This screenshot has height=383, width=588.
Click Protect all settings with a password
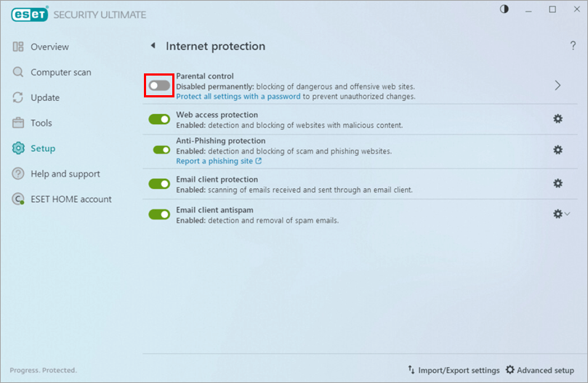tap(238, 97)
